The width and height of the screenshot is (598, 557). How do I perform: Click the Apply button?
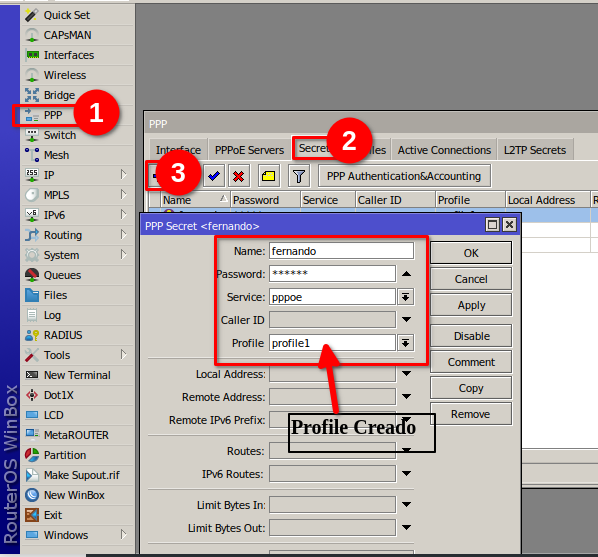pyautogui.click(x=471, y=305)
